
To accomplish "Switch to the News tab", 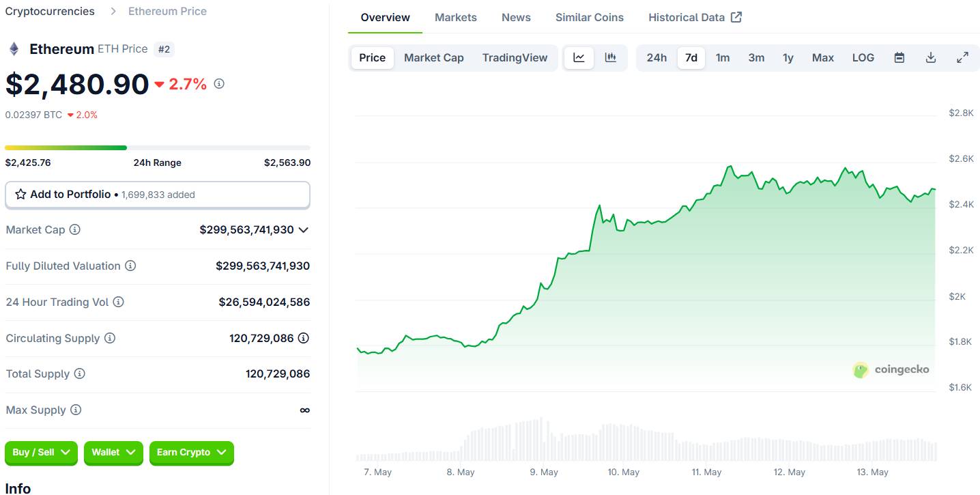I will [516, 17].
